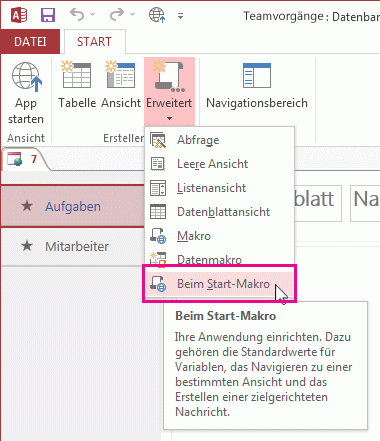380x441 pixels.
Task: Select the Aufgaben table in the list
Action: coord(73,206)
